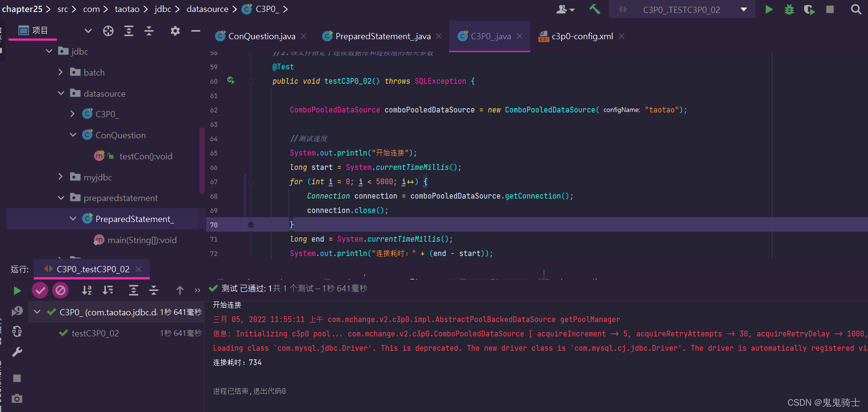Viewport: 868px width, 412px height.
Task: Expand all test results
Action: coord(133,290)
